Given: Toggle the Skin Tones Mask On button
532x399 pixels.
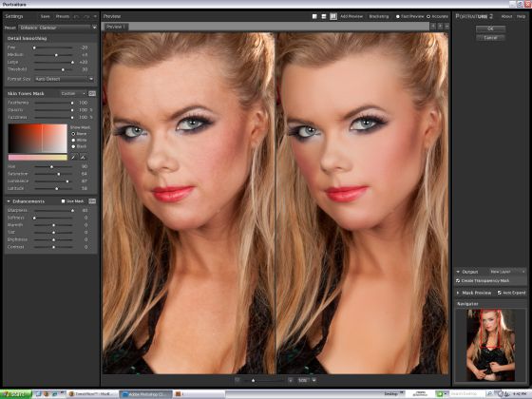Looking at the screenshot, I should (92, 93).
